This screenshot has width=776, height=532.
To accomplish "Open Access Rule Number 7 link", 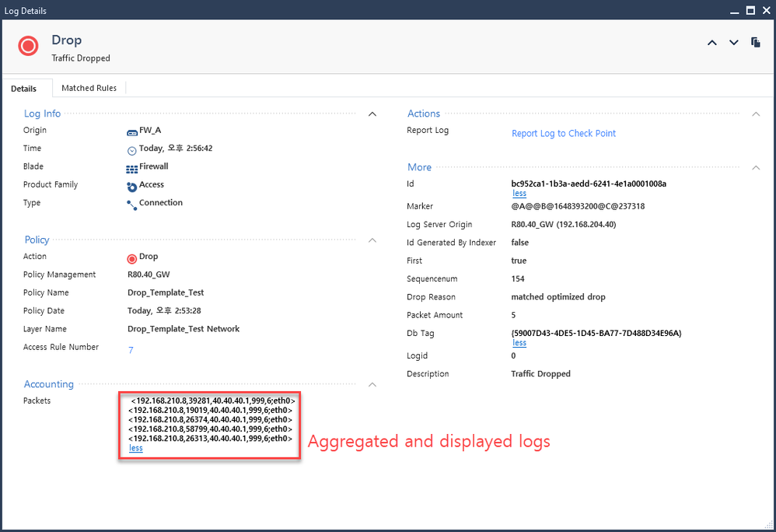I will [131, 350].
